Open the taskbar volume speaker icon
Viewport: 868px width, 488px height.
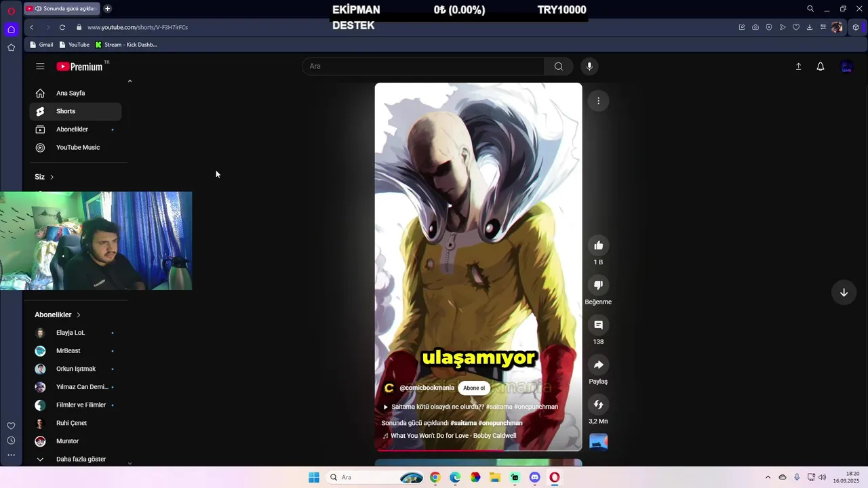[x=823, y=477]
